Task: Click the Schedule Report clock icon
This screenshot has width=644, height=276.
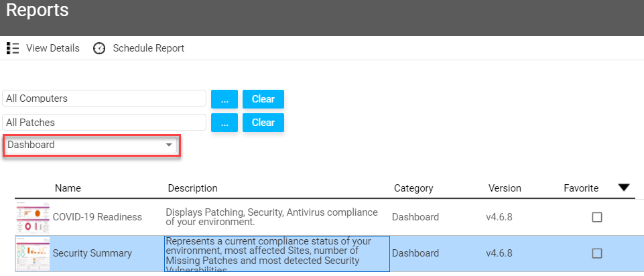Action: (99, 48)
